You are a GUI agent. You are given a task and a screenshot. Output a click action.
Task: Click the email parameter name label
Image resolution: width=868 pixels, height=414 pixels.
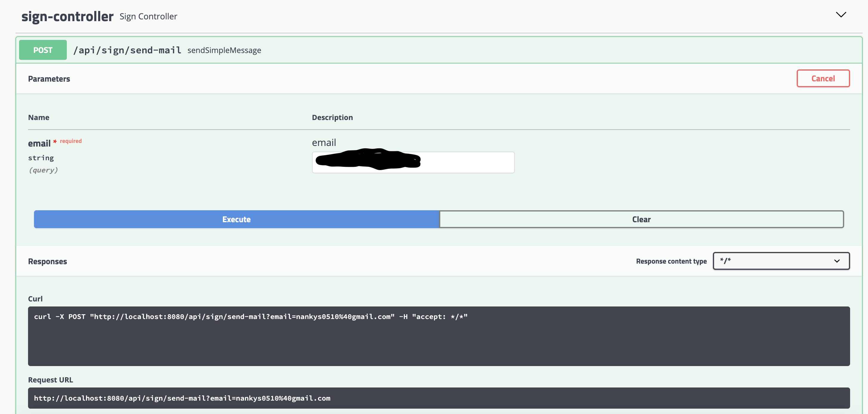[x=39, y=143]
